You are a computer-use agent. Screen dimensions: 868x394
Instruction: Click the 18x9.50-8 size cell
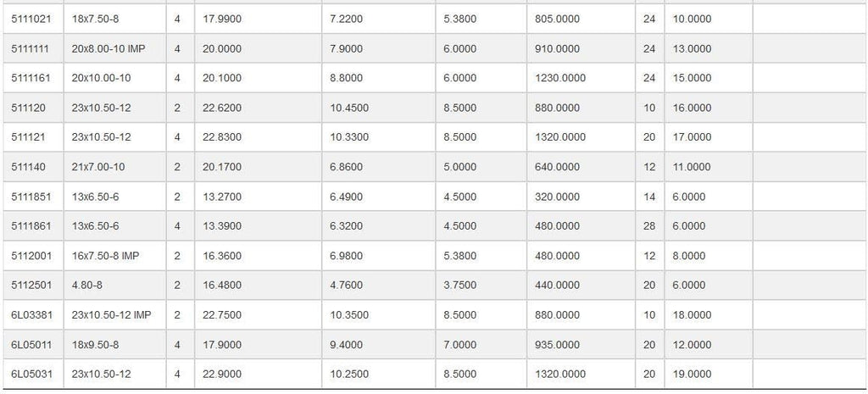click(115, 345)
